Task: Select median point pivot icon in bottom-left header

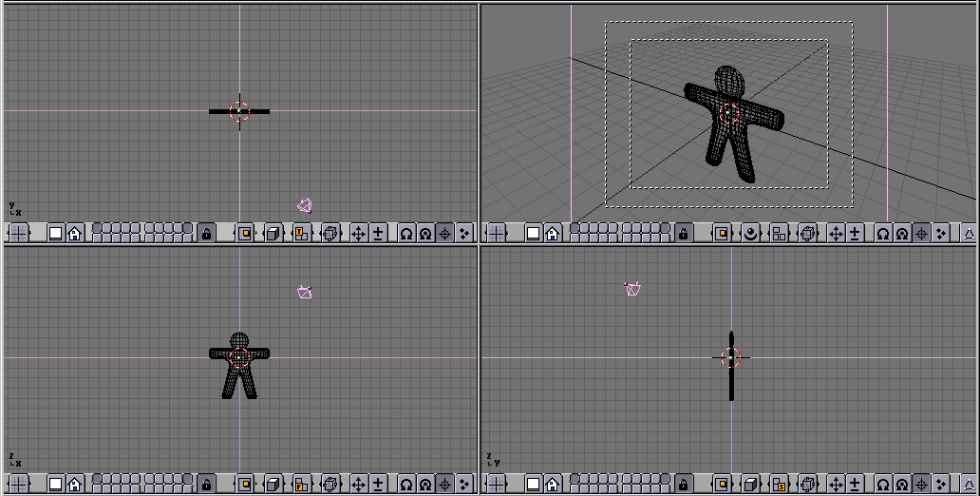Action: (x=424, y=486)
